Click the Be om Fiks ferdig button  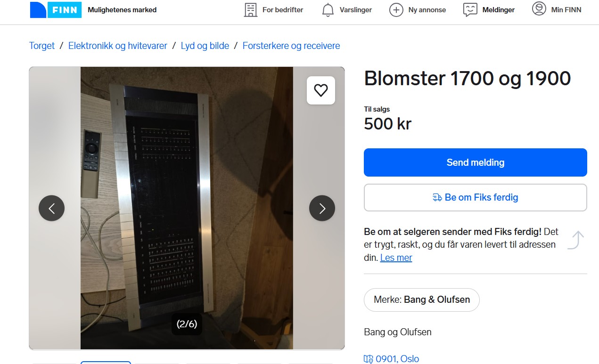click(475, 197)
